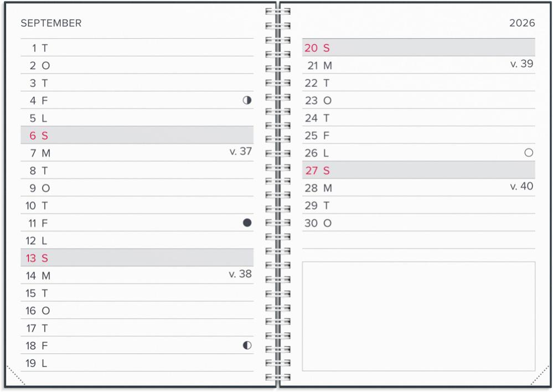Image resolution: width=553 pixels, height=392 pixels.
Task: Select the week label v. 37
Action: coord(241,151)
